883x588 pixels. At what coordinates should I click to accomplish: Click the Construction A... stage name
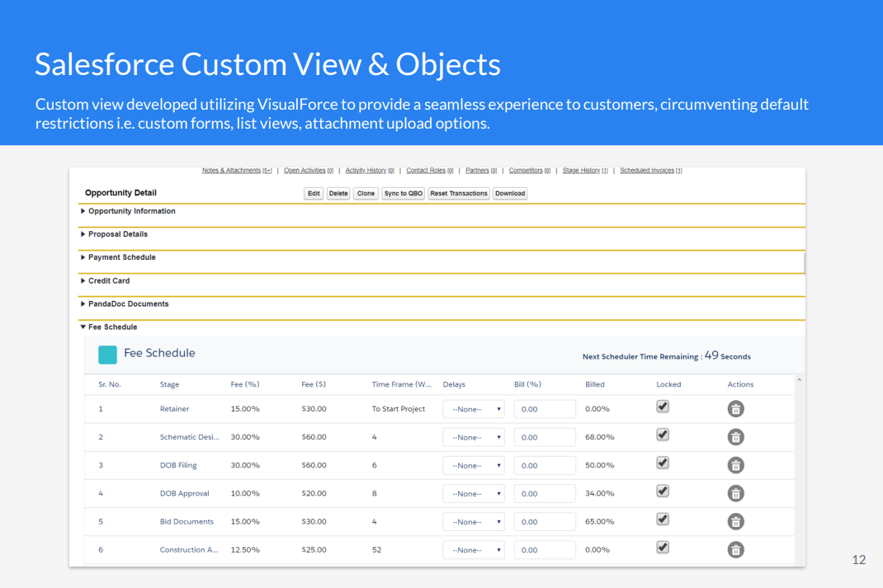point(189,550)
